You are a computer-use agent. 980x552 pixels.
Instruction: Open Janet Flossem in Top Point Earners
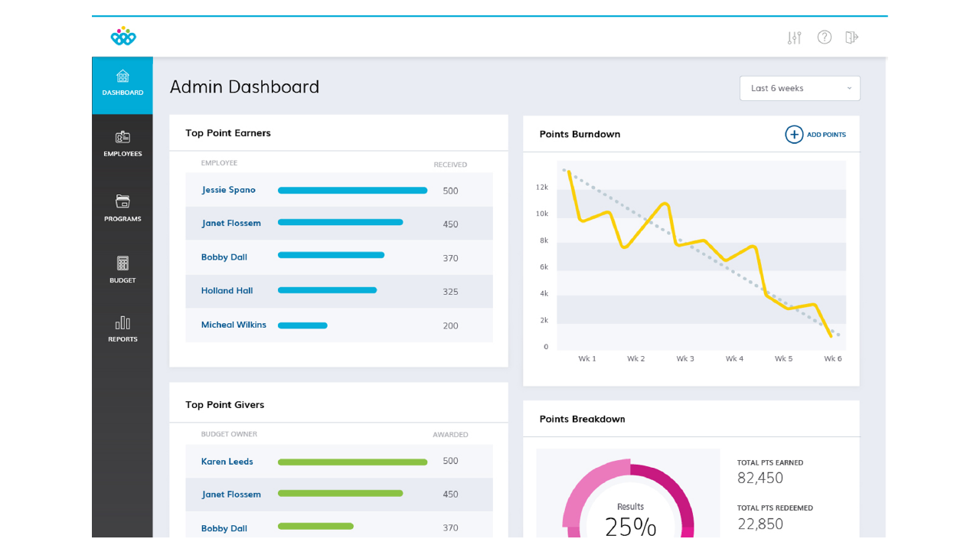pyautogui.click(x=231, y=224)
